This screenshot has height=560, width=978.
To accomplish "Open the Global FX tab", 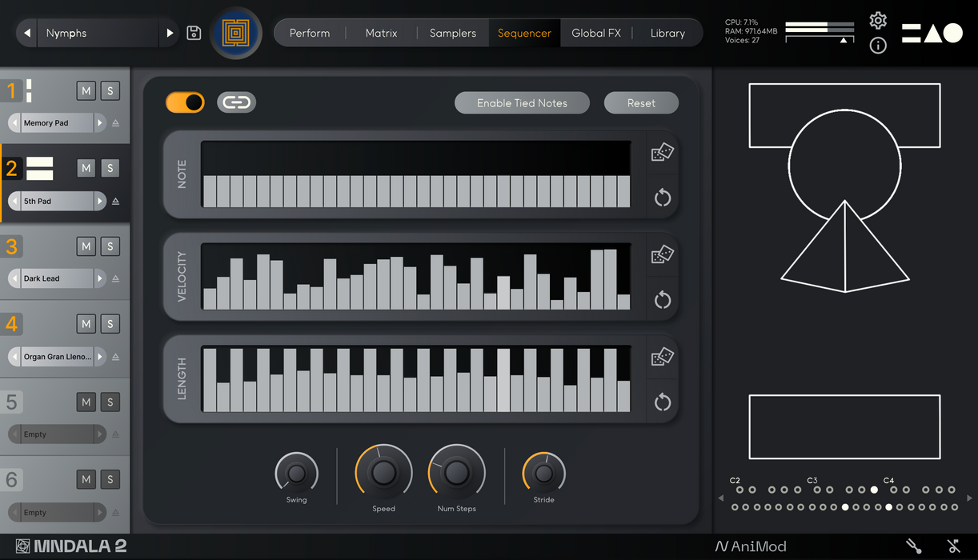I will click(x=595, y=33).
